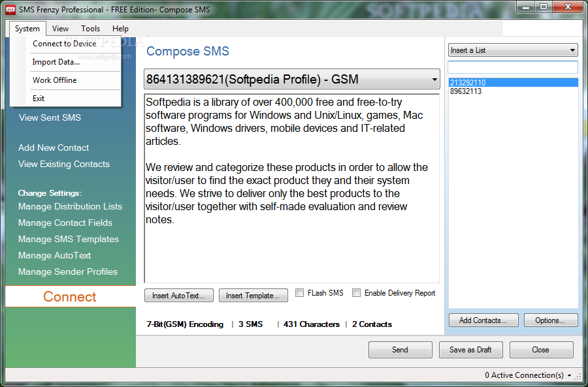Click Insert Template... button
Viewport: 588px width, 387px height.
(x=253, y=296)
